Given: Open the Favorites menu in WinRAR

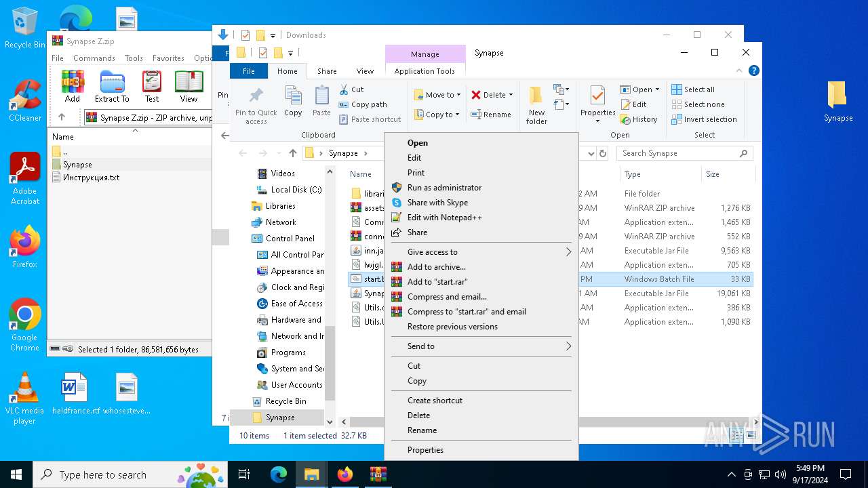Looking at the screenshot, I should click(168, 58).
